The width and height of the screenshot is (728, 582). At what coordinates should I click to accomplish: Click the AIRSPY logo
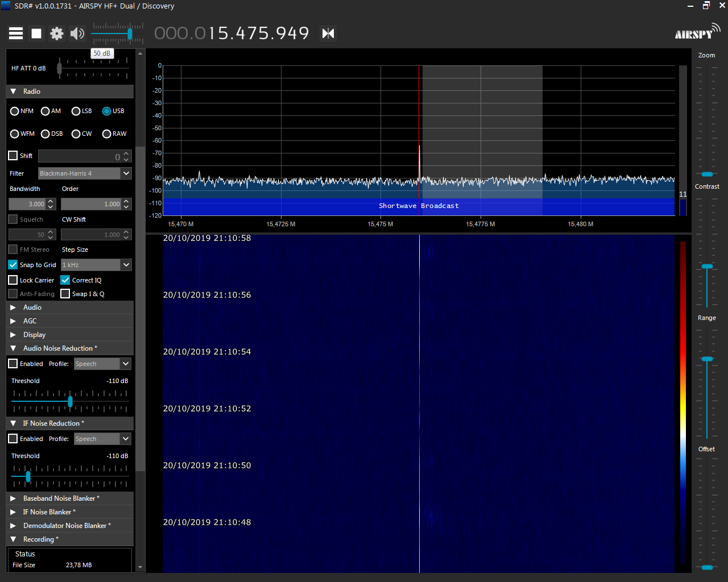pyautogui.click(x=697, y=32)
